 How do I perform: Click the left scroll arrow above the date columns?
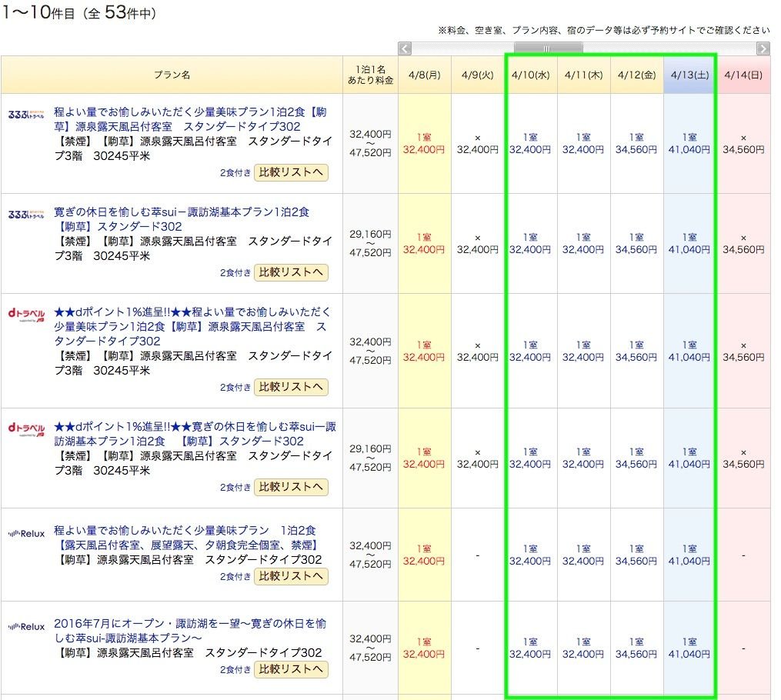pos(404,48)
